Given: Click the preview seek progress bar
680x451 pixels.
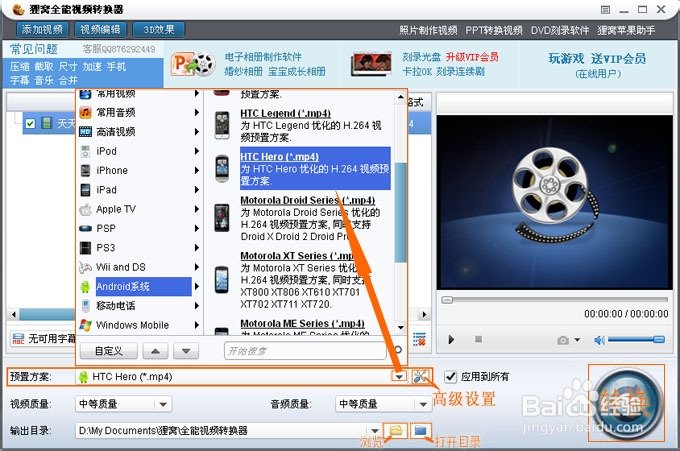Looking at the screenshot, I should 555,300.
